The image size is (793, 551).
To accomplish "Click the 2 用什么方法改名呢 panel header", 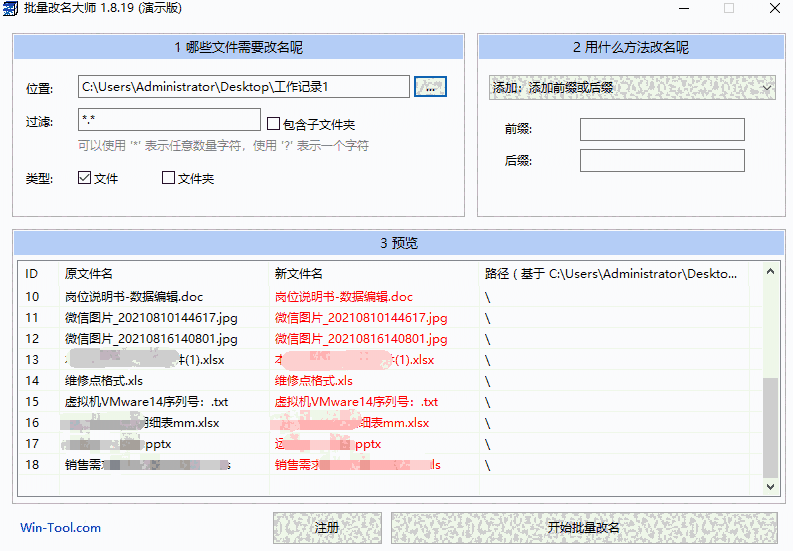I will 631,47.
